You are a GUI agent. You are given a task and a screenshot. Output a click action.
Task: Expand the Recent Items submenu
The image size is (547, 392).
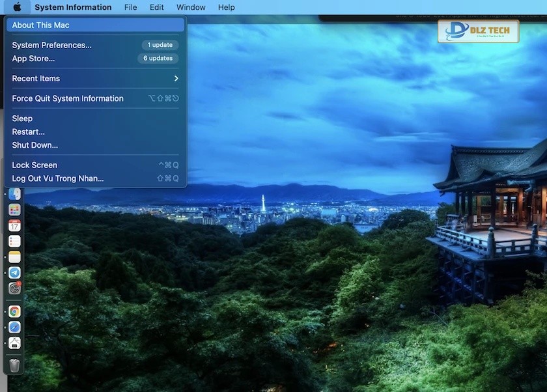point(95,78)
